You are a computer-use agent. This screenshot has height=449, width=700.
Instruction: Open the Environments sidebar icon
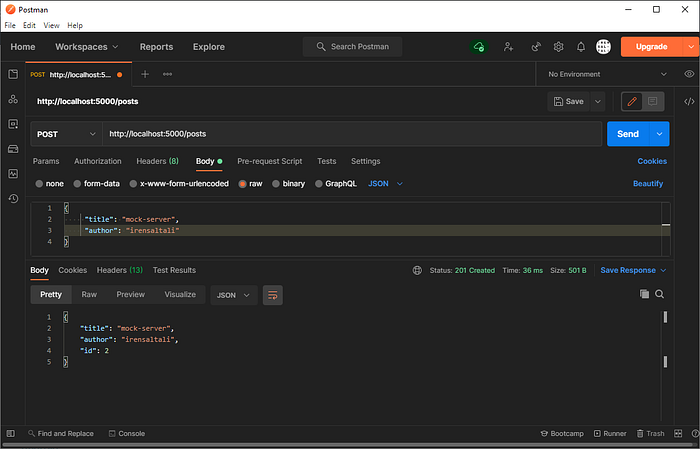(13, 124)
